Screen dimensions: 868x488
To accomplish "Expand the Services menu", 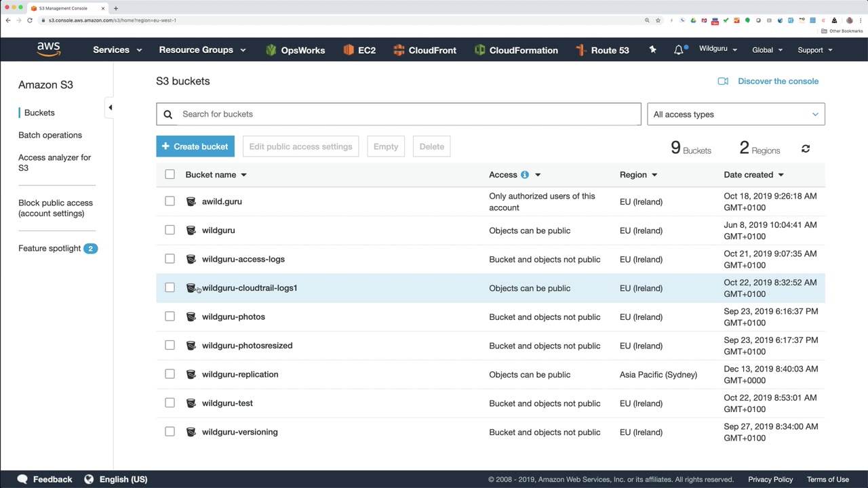I will [x=117, y=50].
